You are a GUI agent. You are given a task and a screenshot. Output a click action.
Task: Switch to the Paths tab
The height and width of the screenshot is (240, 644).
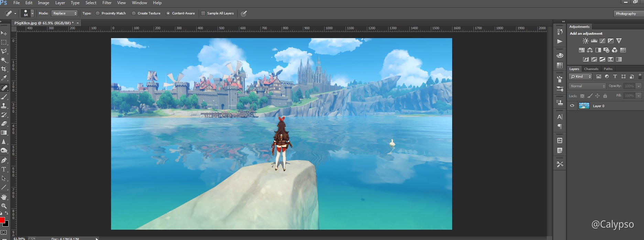[608, 69]
